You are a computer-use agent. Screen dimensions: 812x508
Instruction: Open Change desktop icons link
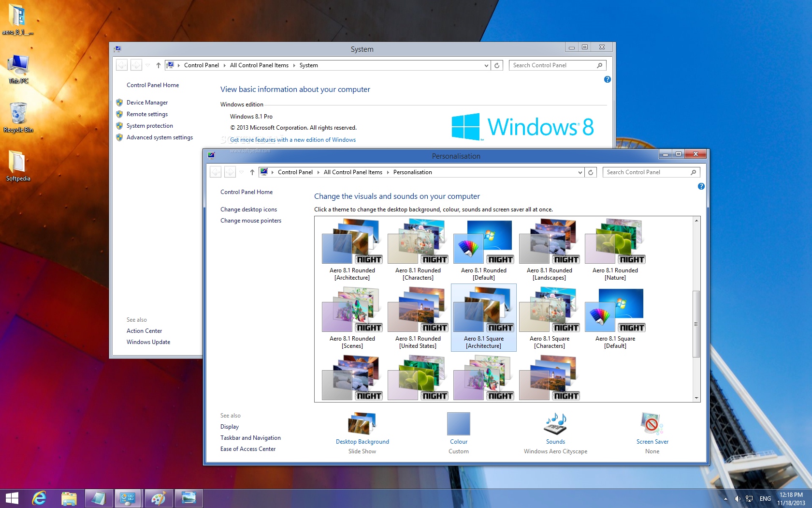(x=248, y=209)
